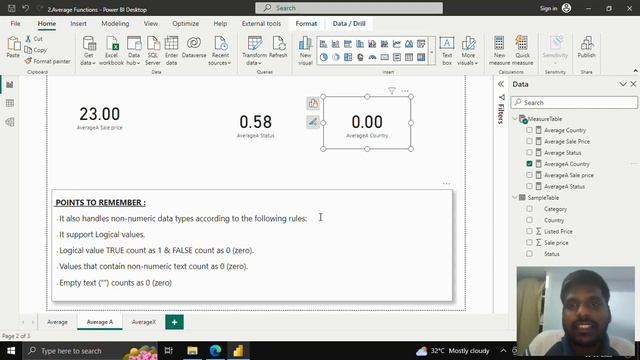Switch to the Insert ribbon tab
This screenshot has width=640, height=360.
point(78,24)
